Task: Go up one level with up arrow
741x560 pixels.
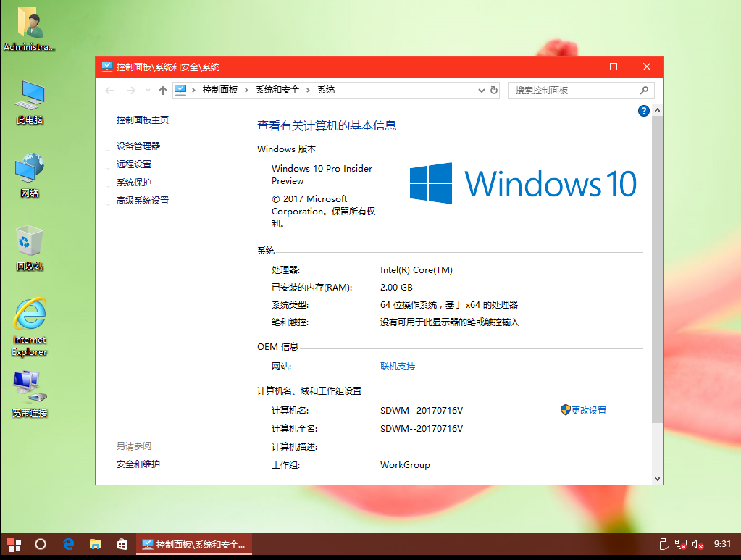Action: point(162,91)
